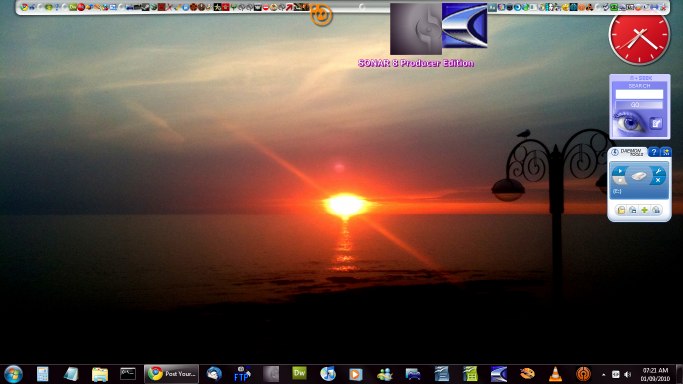
Task: Open Google Chrome icon in the top dock
Action: [x=24, y=7]
